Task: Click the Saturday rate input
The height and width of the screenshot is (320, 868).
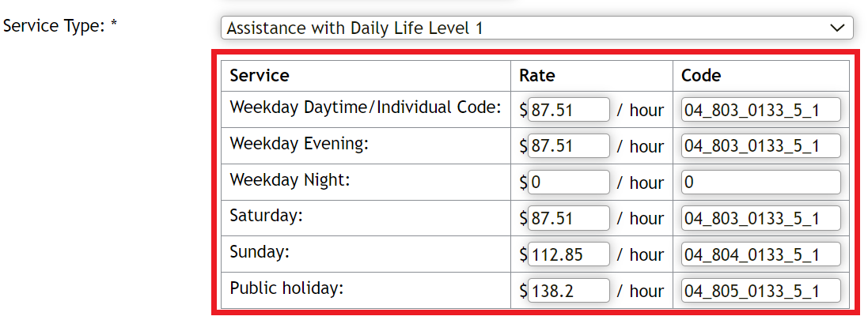Action: click(x=569, y=218)
